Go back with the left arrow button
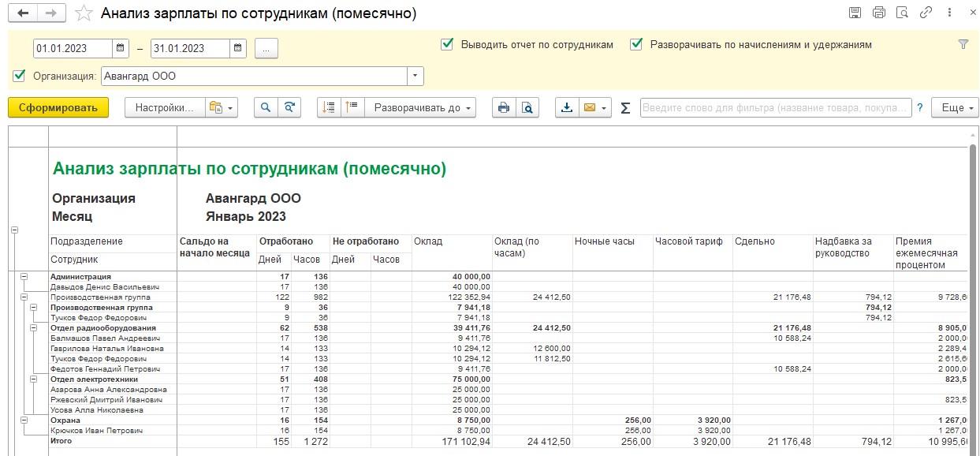Viewport: 980px width, 456px height. click(22, 13)
